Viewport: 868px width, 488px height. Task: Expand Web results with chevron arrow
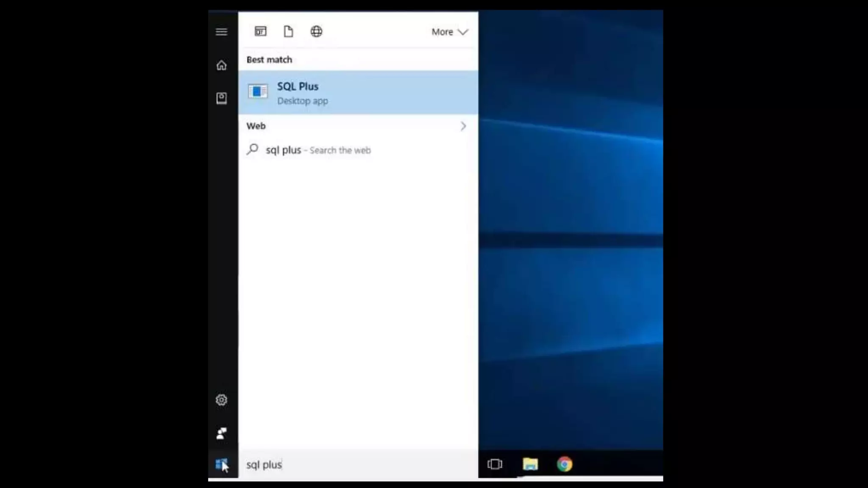(463, 126)
